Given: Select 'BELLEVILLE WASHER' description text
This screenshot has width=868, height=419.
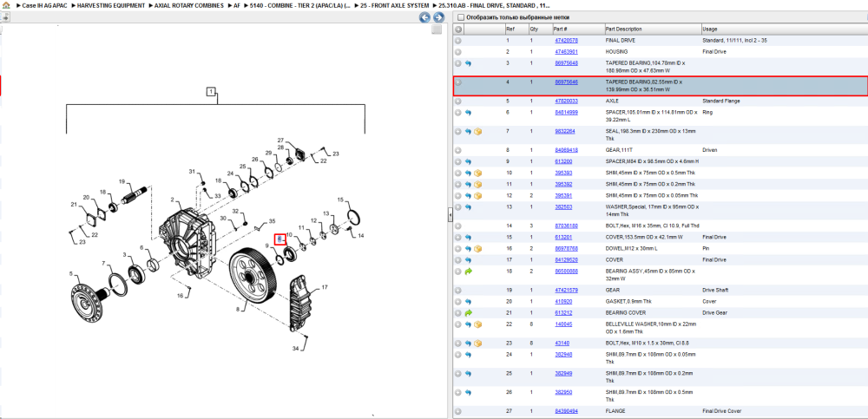Looking at the screenshot, I should coord(651,327).
